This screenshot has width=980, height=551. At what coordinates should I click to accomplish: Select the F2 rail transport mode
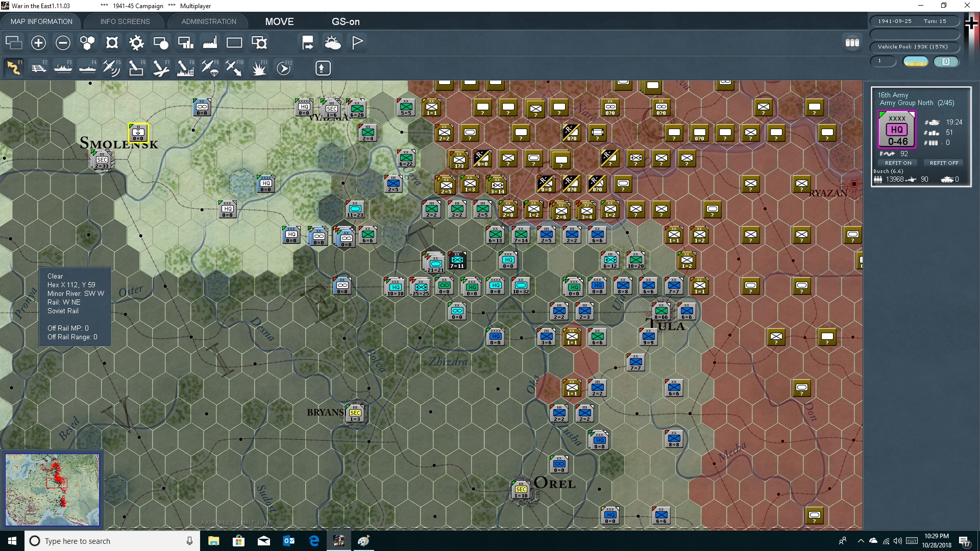point(39,68)
